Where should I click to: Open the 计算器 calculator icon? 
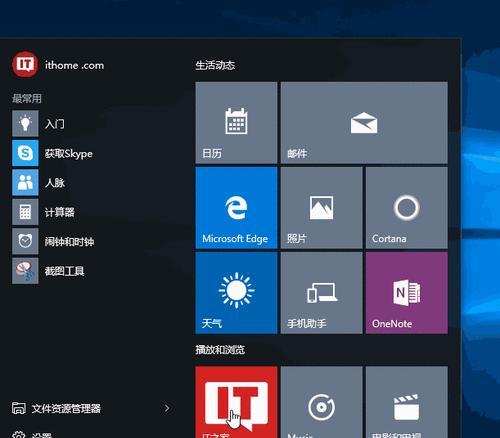[25, 212]
